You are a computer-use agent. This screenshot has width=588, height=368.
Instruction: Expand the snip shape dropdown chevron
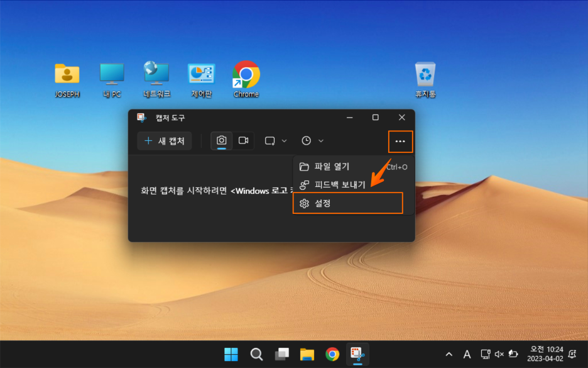coord(284,141)
